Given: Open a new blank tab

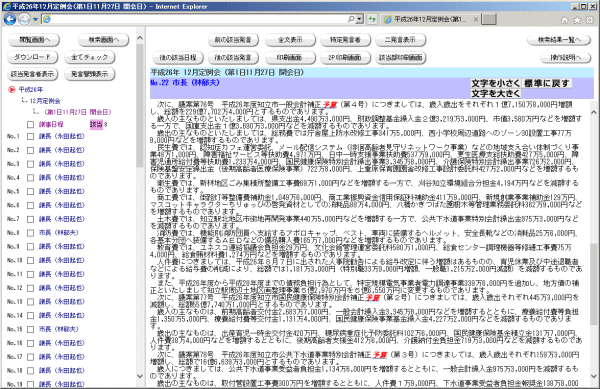Looking at the screenshot, I should click(x=489, y=19).
